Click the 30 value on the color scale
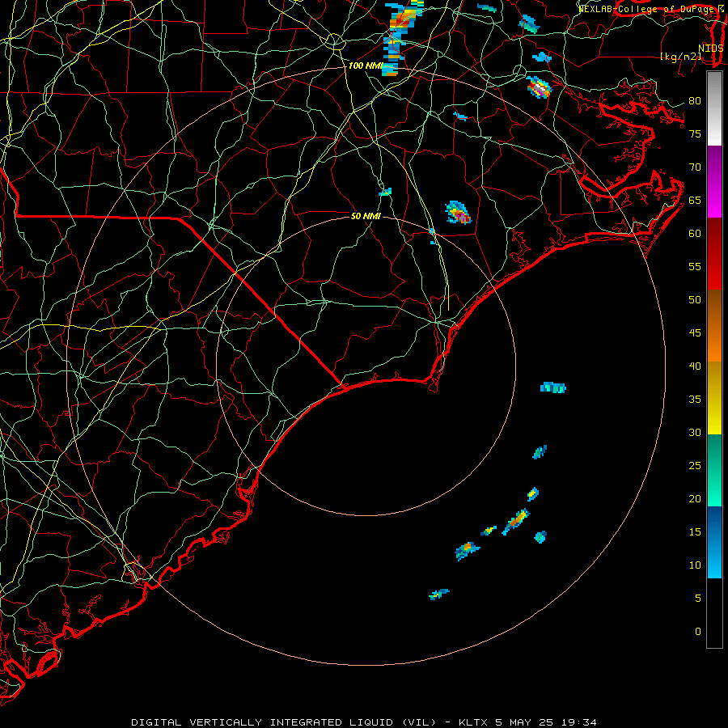 695,432
